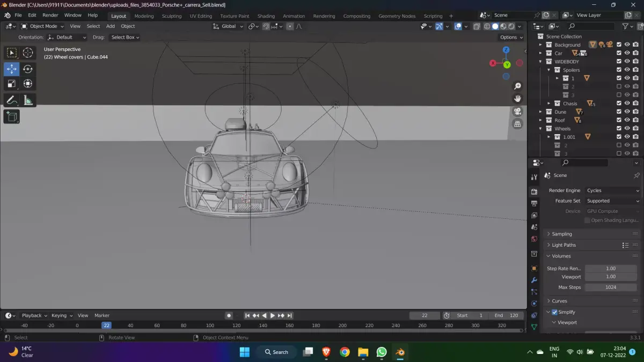Open the Playback popover in timeline

pyautogui.click(x=34, y=315)
